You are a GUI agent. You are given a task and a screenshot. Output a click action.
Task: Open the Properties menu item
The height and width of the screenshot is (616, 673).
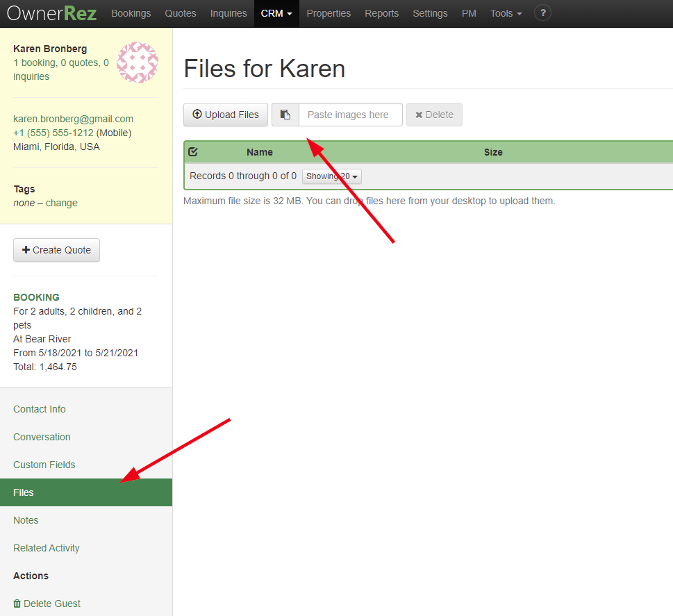[x=329, y=13]
